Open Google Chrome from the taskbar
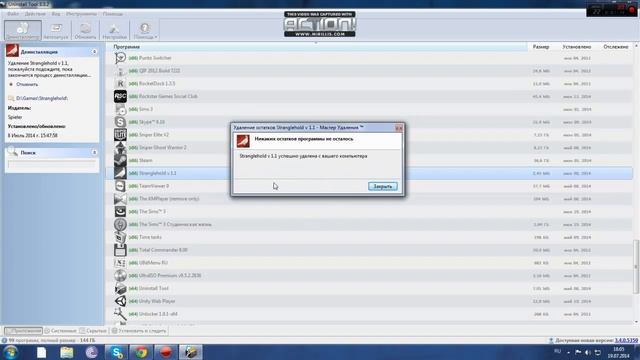 (x=141, y=352)
